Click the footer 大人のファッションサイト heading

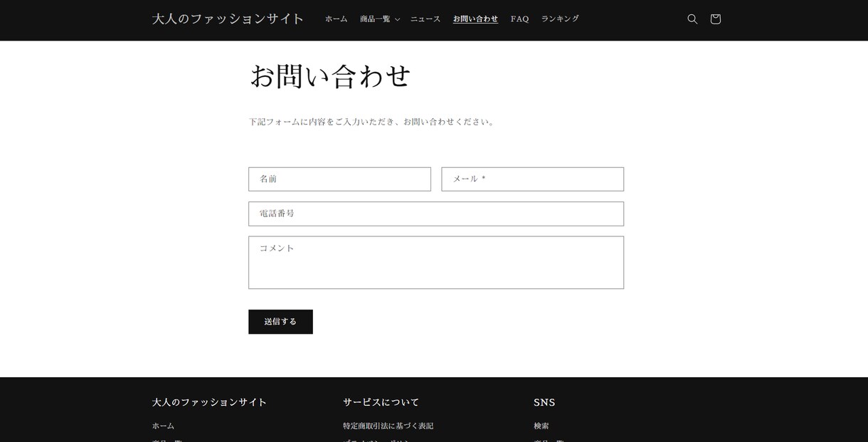[x=209, y=402]
